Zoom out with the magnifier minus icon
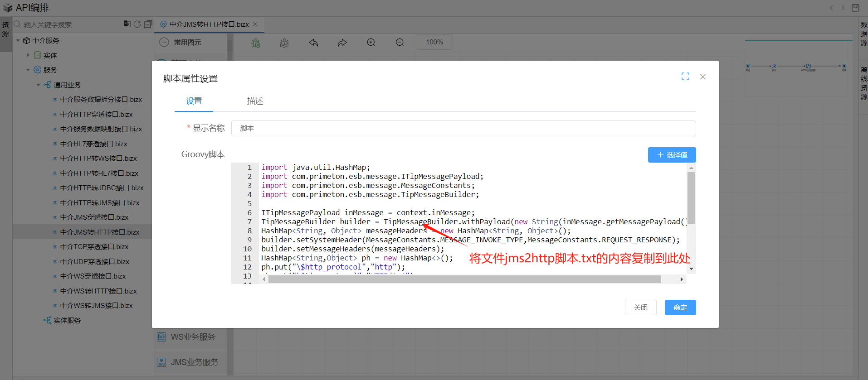 pos(400,43)
